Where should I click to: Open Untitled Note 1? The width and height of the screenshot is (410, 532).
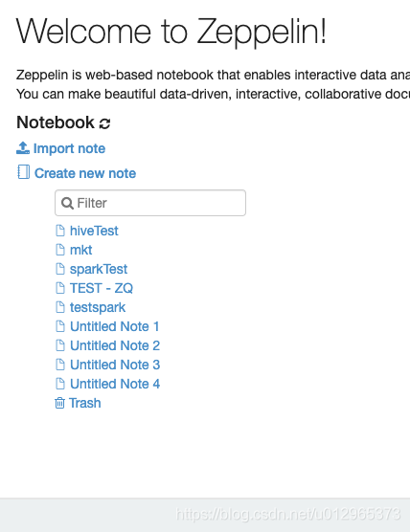(x=114, y=326)
